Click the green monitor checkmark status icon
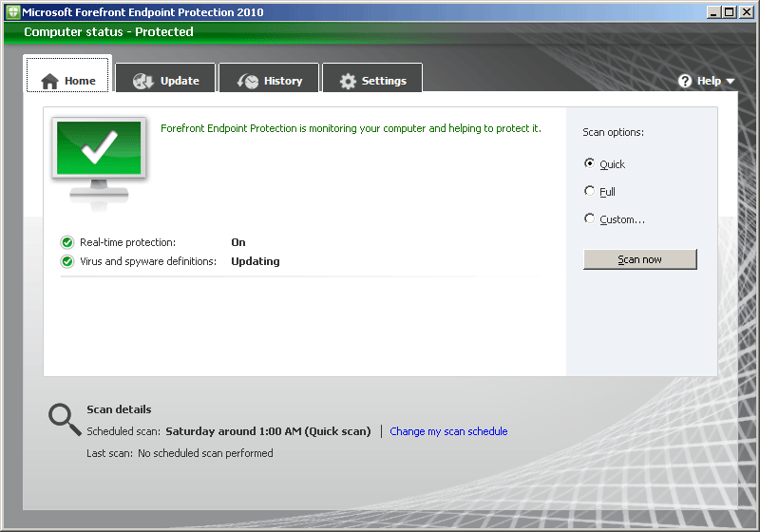This screenshot has width=760, height=532. [x=99, y=162]
